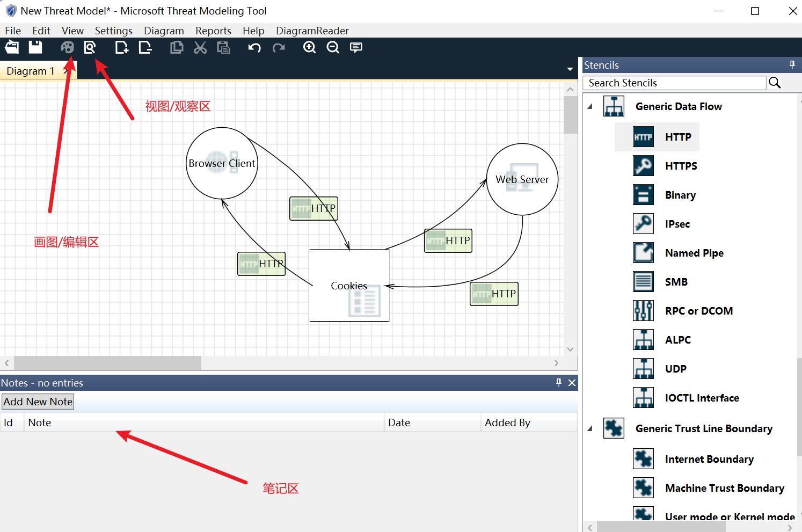Screen dimensions: 802x532
Task: Select the HTTP stencil
Action: 657,137
